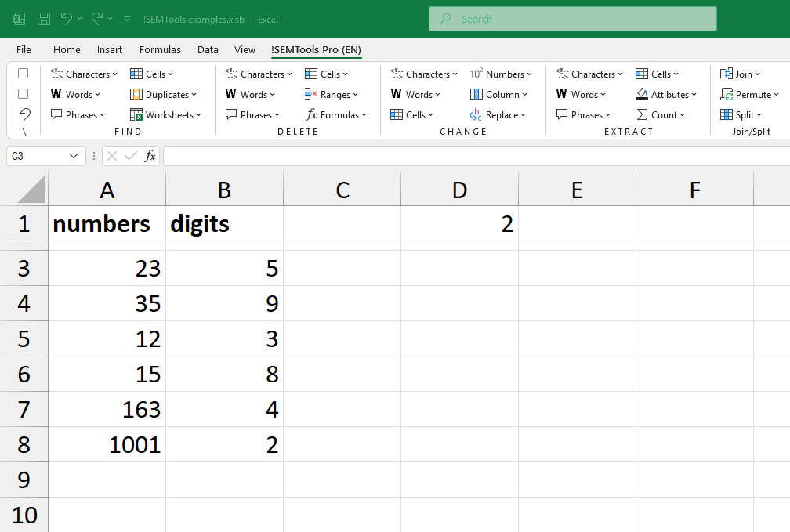Screen dimensions: 790x532
Task: Select the Permute tool
Action: [x=750, y=94]
